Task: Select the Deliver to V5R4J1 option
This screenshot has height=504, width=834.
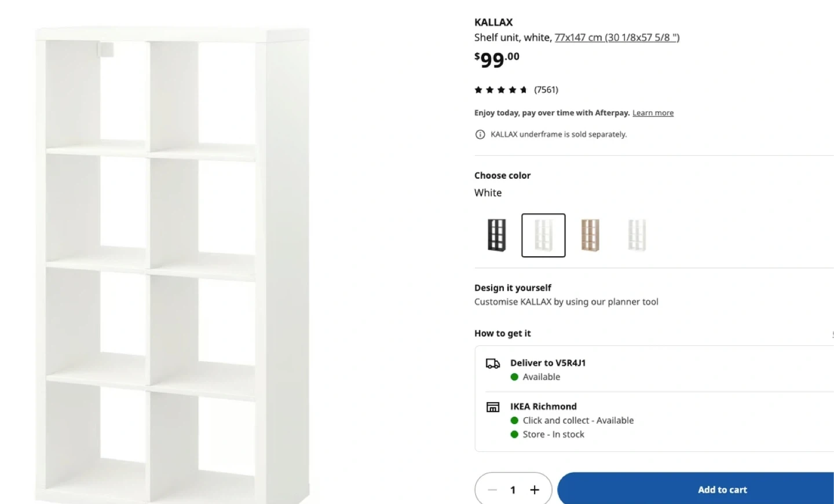Action: pyautogui.click(x=548, y=363)
